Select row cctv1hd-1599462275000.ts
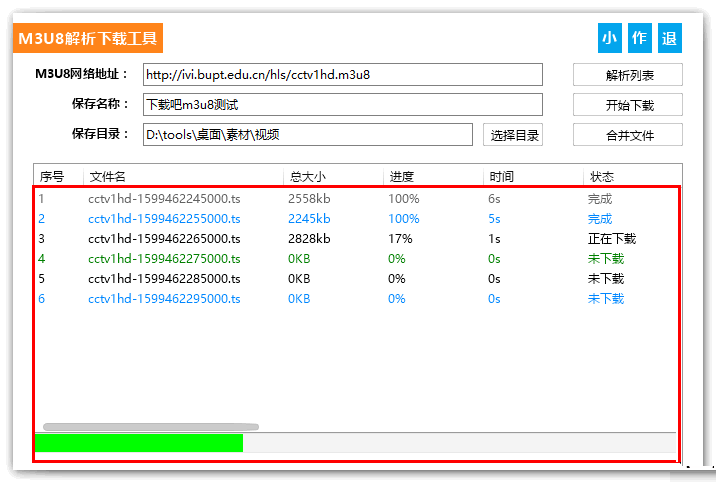Image resolution: width=716 pixels, height=483 pixels. coord(356,259)
